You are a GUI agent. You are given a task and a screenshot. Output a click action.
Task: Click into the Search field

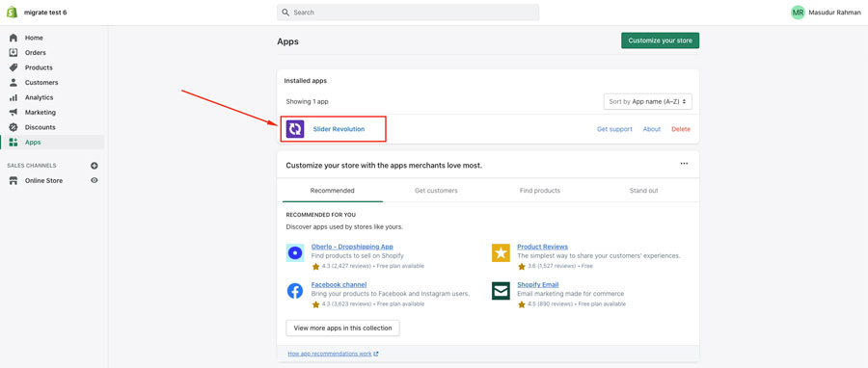[408, 13]
